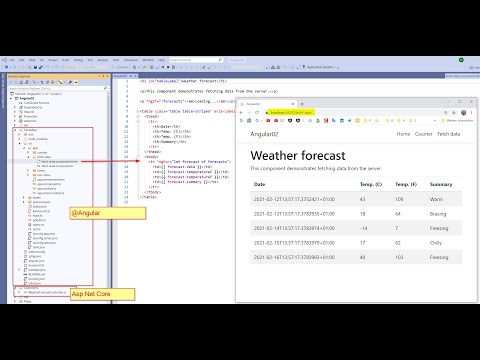Viewport: 480px width, 360px height.
Task: Click the Application Insights toolbar button
Action: 320,67
